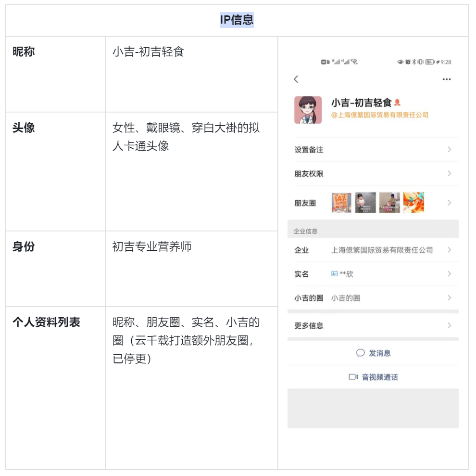Tap the ID card icon next to 实名
Image resolution: width=476 pixels, height=476 pixels.
pyautogui.click(x=335, y=274)
